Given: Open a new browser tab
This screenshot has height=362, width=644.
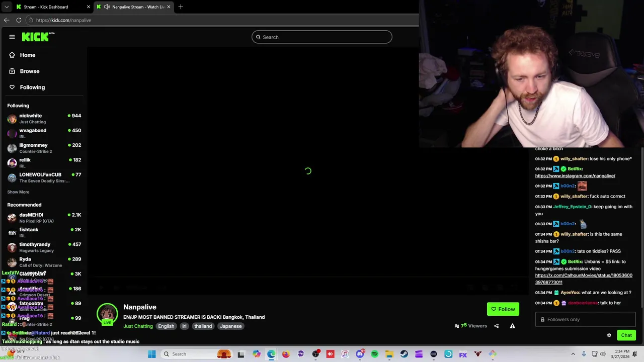Looking at the screenshot, I should point(181,7).
